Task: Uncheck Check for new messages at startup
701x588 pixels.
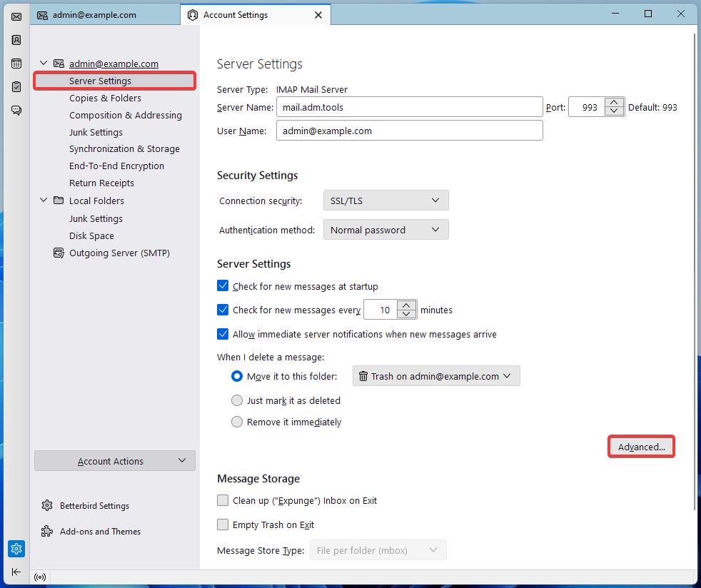Action: click(223, 286)
